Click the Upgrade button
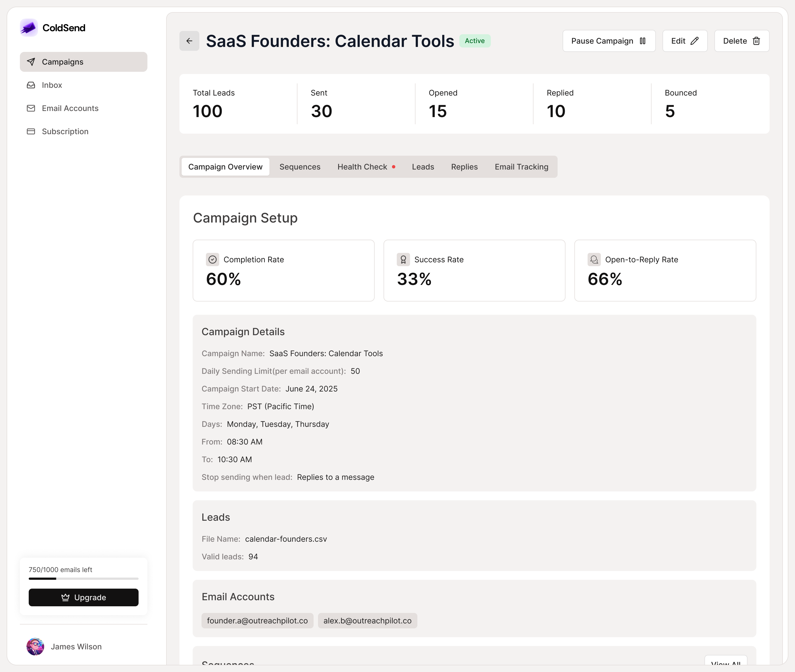 [x=83, y=597]
